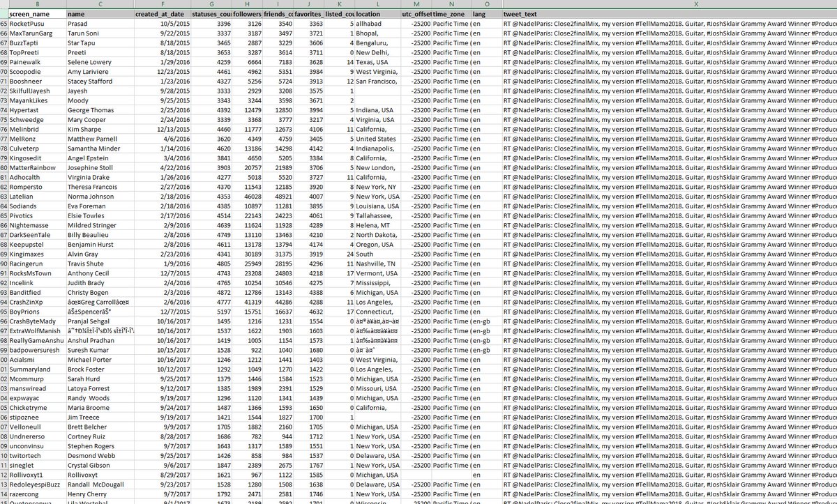This screenshot has width=837, height=504.
Task: Click the location cell Nashville, TN
Action: pyautogui.click(x=377, y=264)
